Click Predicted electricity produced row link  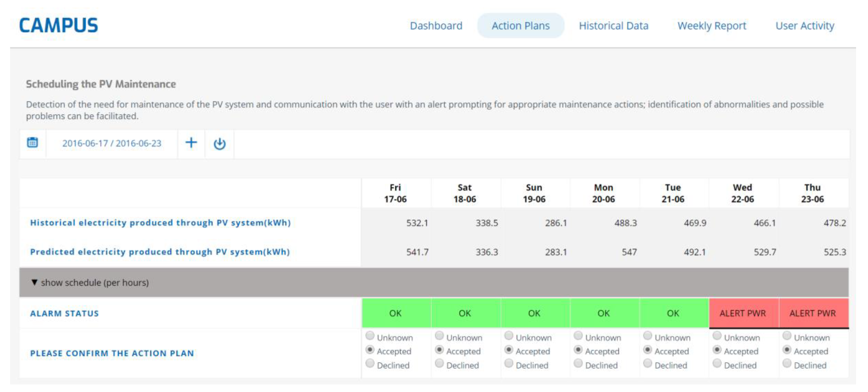coord(160,252)
